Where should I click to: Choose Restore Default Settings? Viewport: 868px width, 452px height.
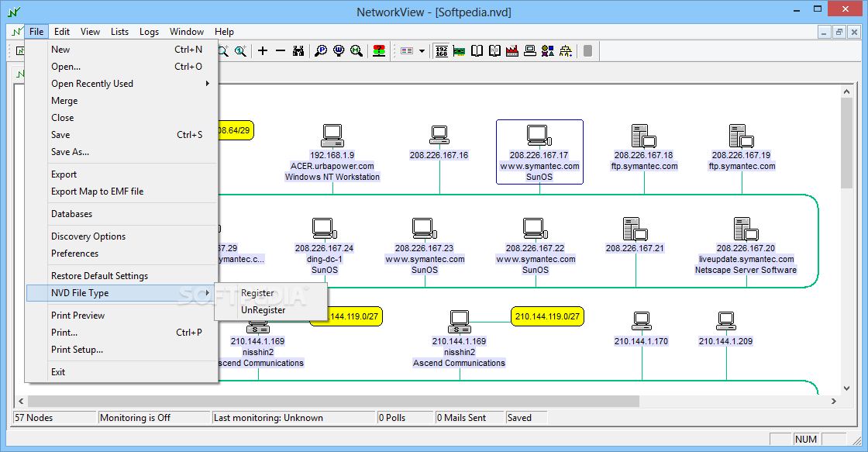(121, 276)
